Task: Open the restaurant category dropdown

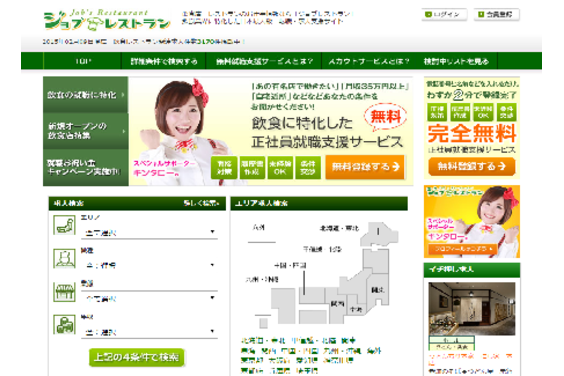Action: (x=149, y=298)
